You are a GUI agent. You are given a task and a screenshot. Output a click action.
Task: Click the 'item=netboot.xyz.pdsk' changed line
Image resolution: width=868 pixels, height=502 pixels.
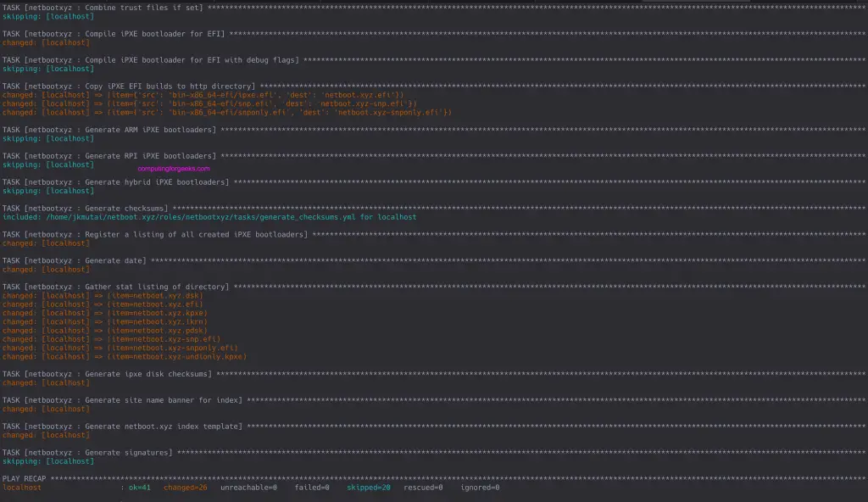(x=105, y=330)
